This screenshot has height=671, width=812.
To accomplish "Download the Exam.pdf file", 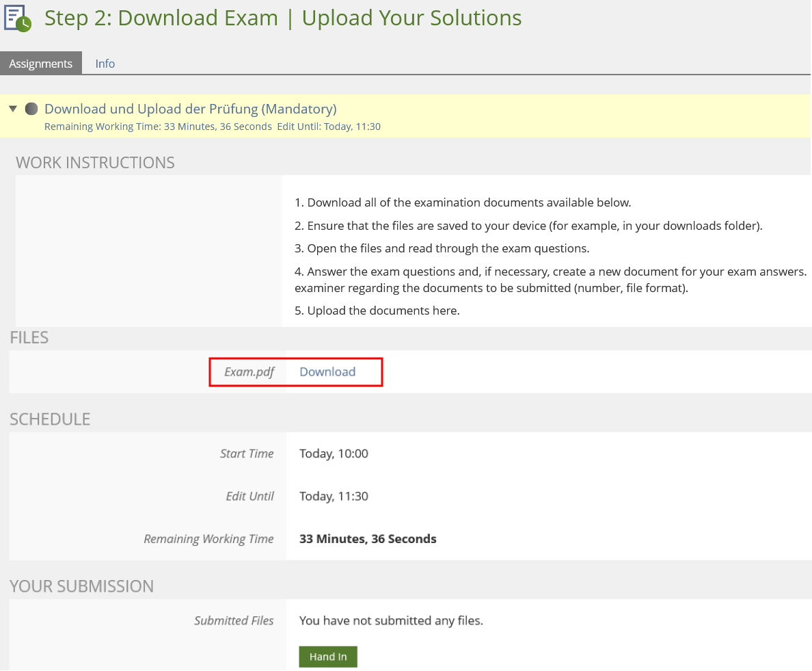I will [327, 371].
